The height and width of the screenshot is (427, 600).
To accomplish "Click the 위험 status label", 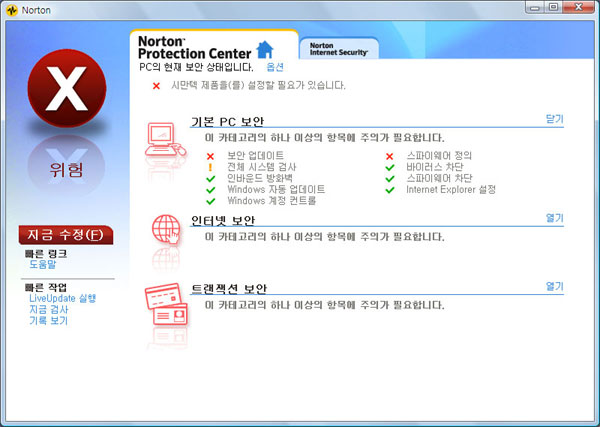I will (67, 170).
